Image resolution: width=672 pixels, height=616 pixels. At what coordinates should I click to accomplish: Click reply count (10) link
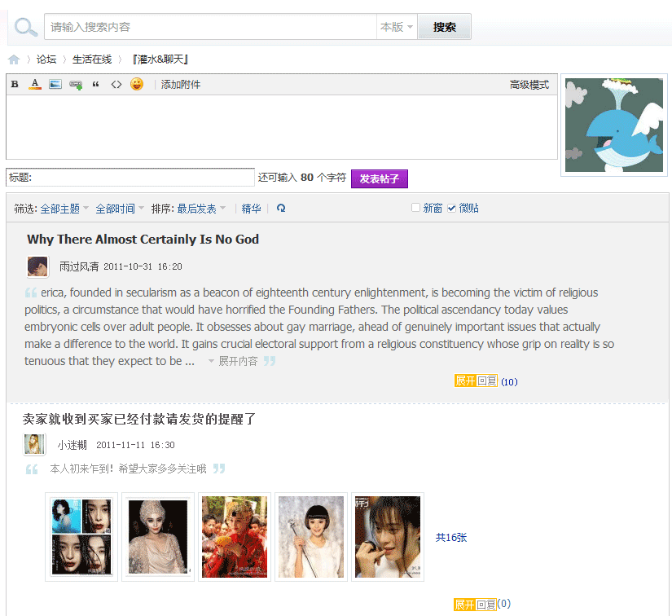click(509, 381)
